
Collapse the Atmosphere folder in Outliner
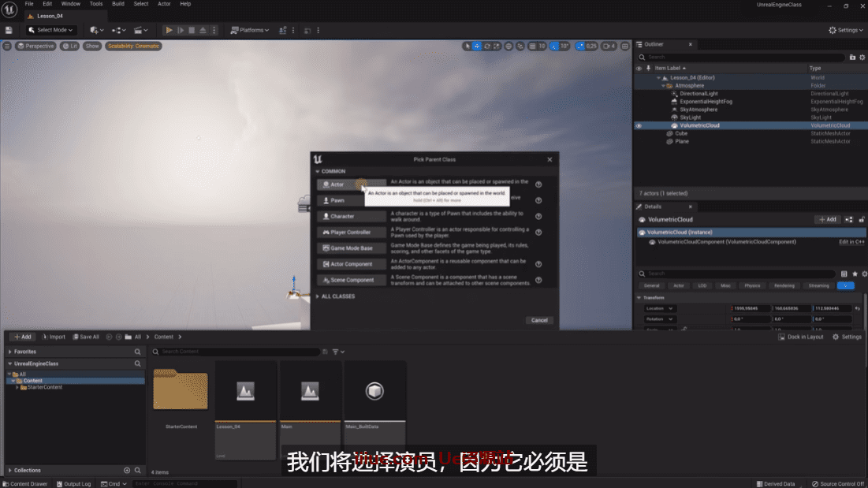(664, 86)
